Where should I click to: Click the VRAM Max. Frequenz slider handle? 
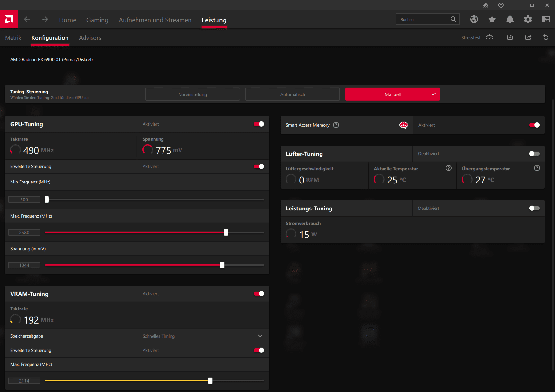210,381
